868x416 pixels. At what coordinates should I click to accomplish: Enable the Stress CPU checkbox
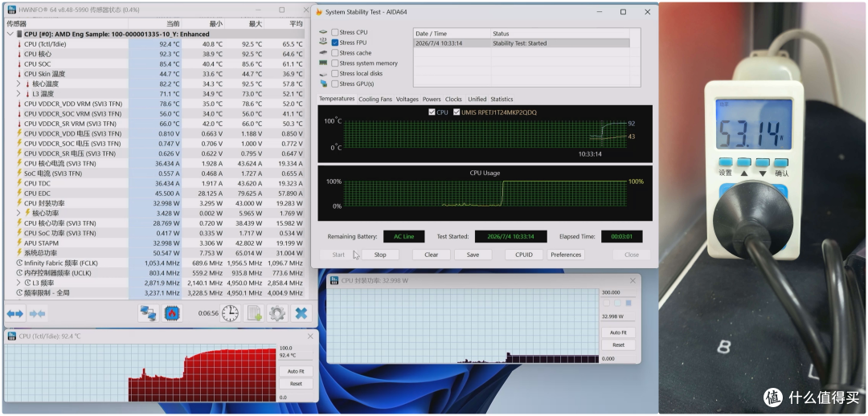click(x=335, y=32)
